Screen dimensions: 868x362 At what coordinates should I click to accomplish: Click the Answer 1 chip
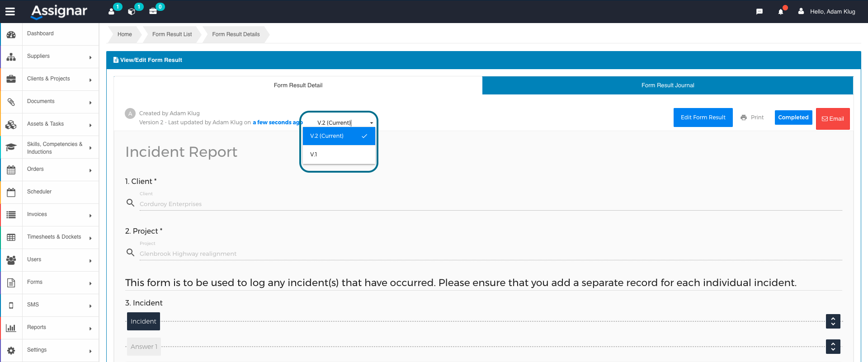pos(144,347)
